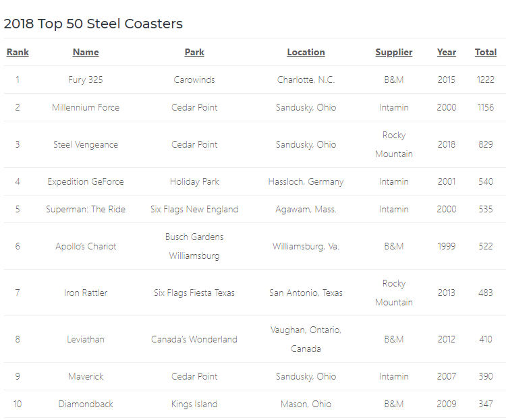Sort table by the Rank column header
The image size is (506, 420).
coord(18,53)
